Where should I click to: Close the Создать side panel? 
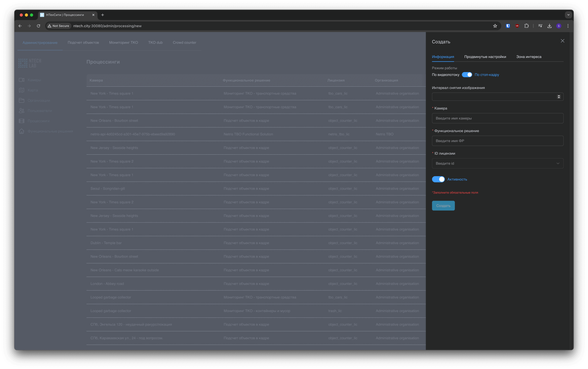562,41
